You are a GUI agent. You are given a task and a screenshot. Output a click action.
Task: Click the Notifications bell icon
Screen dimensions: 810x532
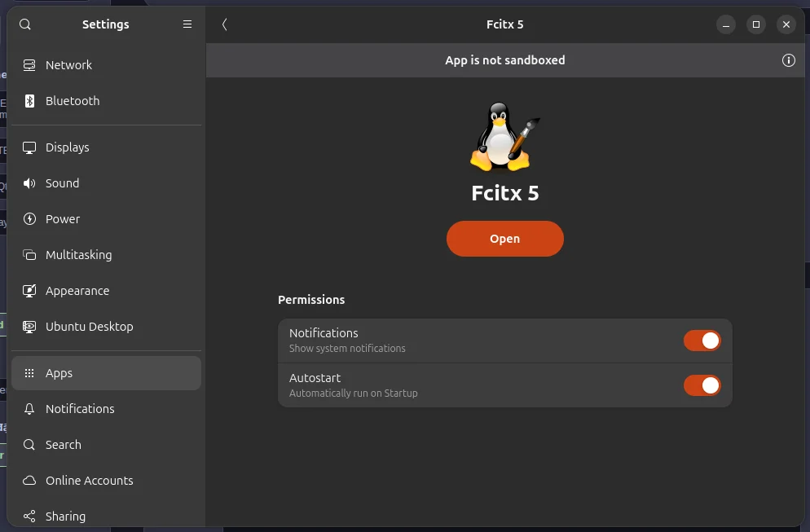(x=29, y=408)
